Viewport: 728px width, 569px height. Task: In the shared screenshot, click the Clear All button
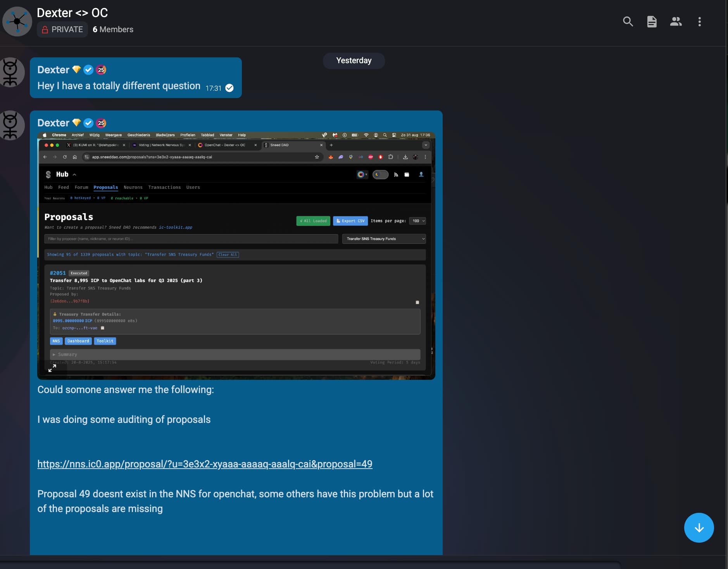tap(228, 255)
